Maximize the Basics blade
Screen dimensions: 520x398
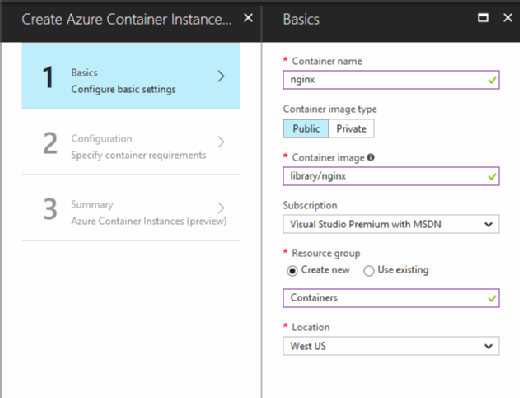click(x=483, y=17)
